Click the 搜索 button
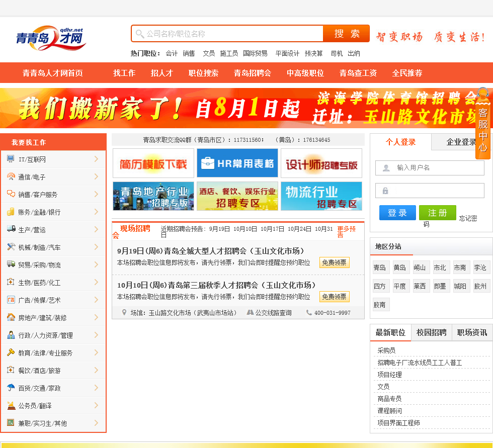This screenshot has width=493, height=448. pos(346,34)
